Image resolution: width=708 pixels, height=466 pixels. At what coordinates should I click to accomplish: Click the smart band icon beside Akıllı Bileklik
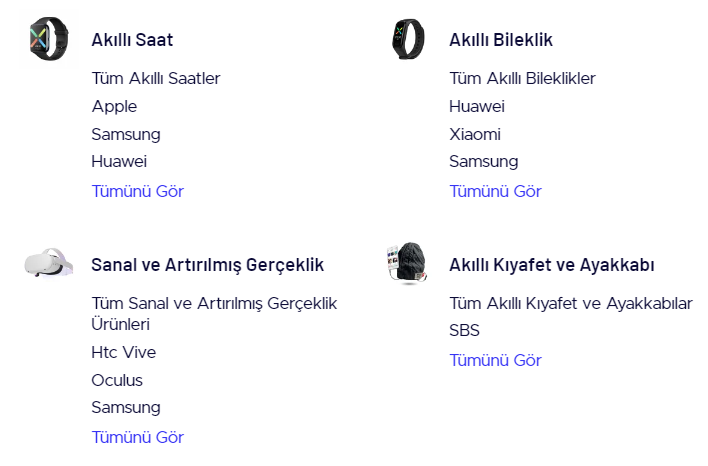(406, 39)
